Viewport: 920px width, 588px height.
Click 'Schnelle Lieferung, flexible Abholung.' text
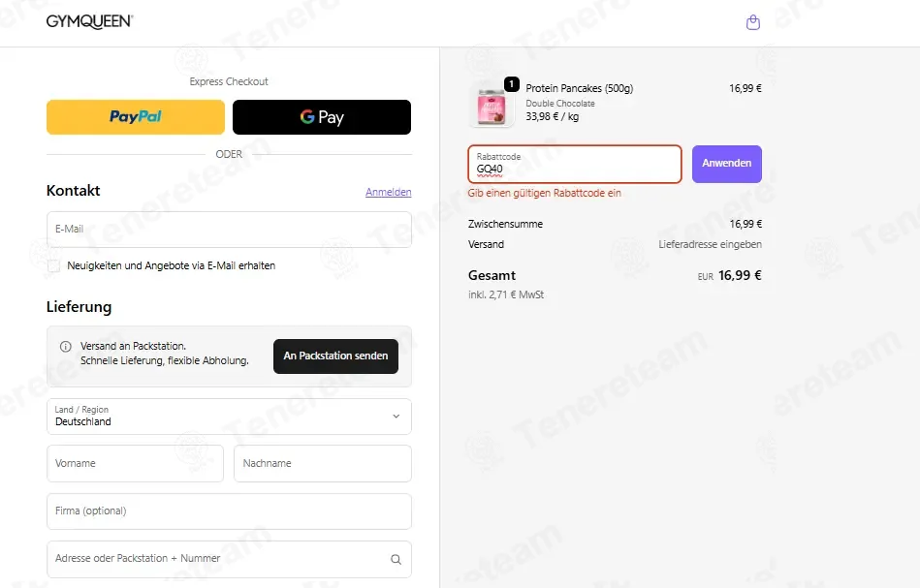(165, 360)
